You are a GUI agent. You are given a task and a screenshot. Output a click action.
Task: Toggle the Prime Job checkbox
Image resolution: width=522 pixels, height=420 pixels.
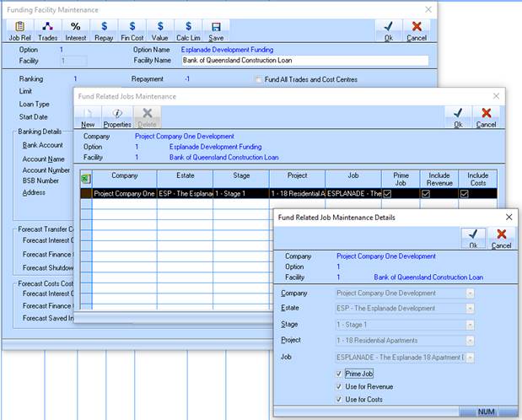coord(339,373)
